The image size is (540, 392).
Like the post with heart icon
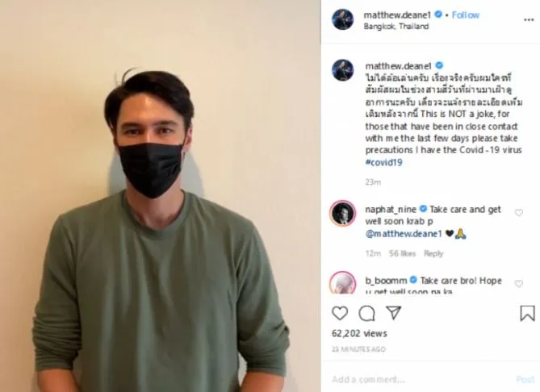pos(340,313)
